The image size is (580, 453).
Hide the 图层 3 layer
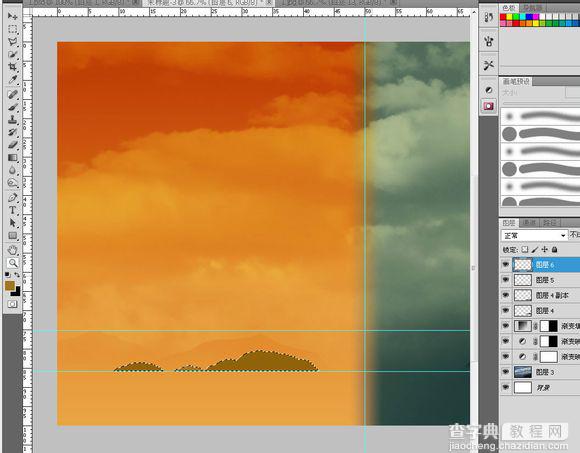505,372
